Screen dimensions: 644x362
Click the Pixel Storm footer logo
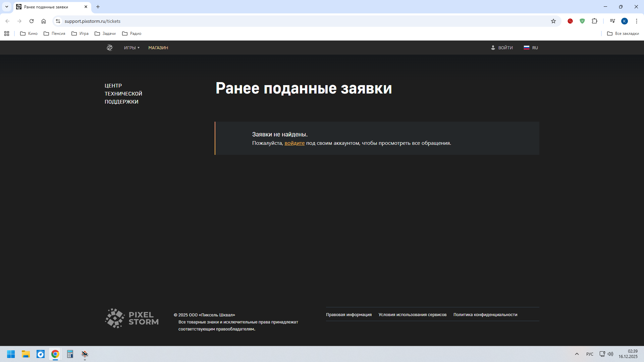132,318
